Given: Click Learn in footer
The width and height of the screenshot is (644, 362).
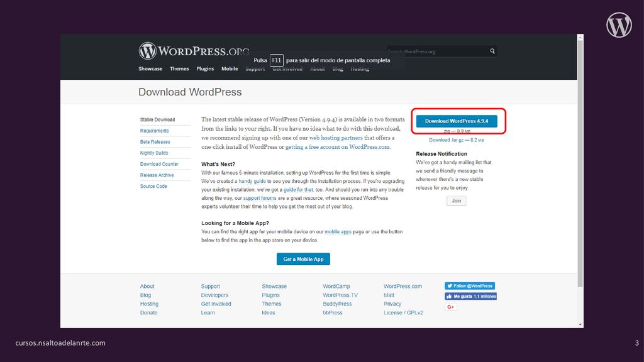Looking at the screenshot, I should [208, 312].
